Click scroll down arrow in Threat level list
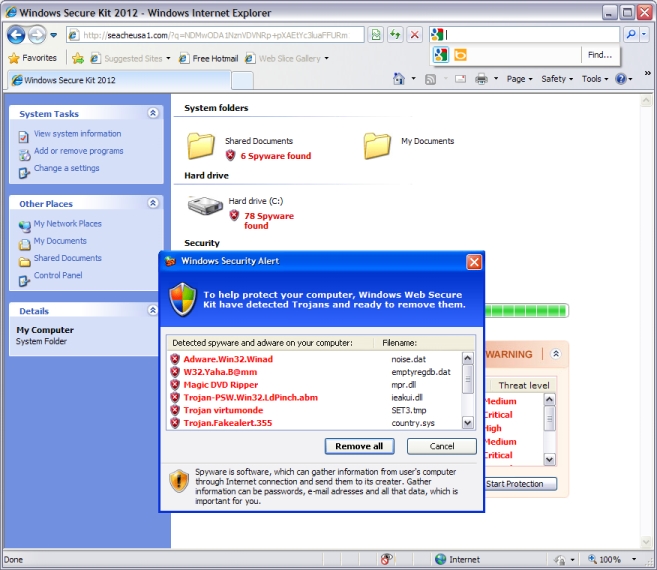The width and height of the screenshot is (657, 570). pos(549,460)
